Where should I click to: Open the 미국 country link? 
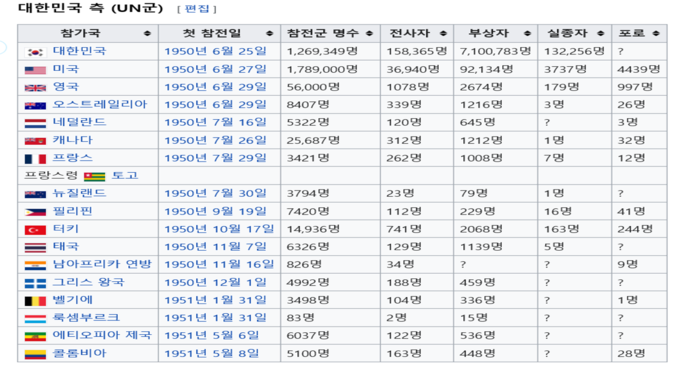66,69
